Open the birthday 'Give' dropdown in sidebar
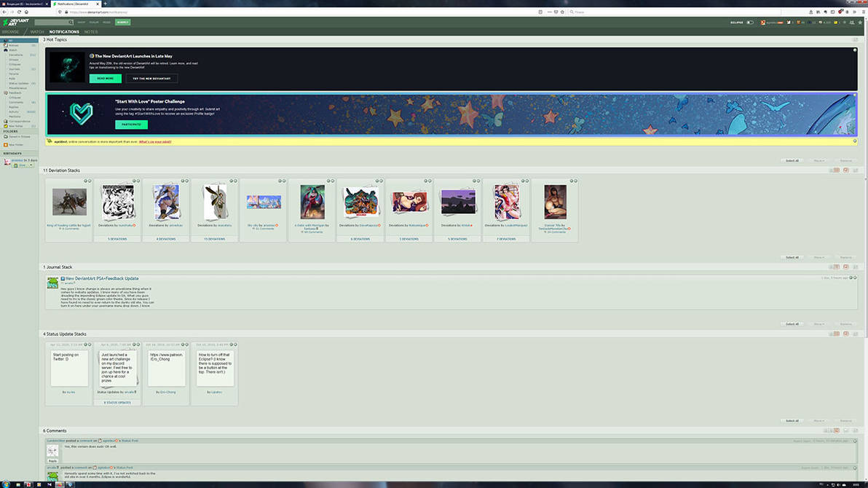The height and width of the screenshot is (488, 868). [x=23, y=165]
